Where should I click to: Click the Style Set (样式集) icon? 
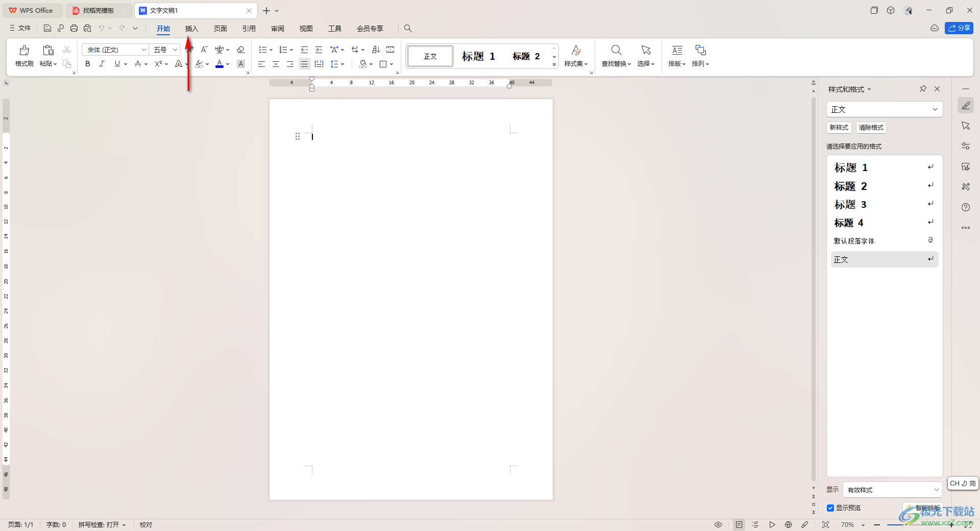click(576, 50)
